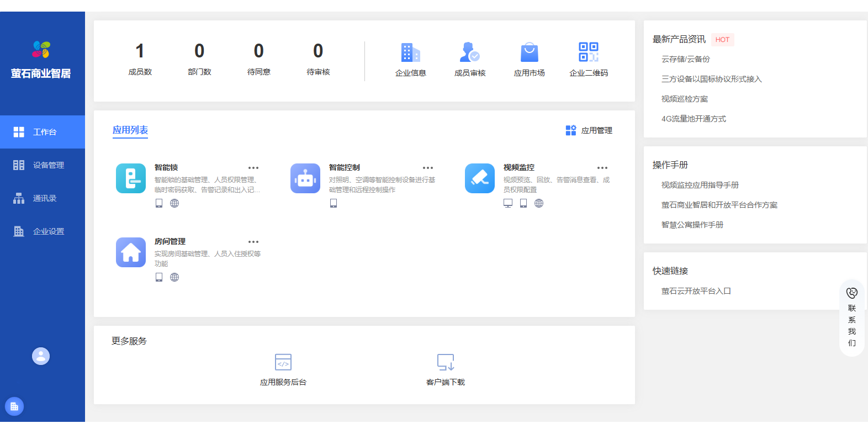Image resolution: width=868 pixels, height=434 pixels.
Task: Open the 云存储/云备份 news link
Action: (x=686, y=59)
